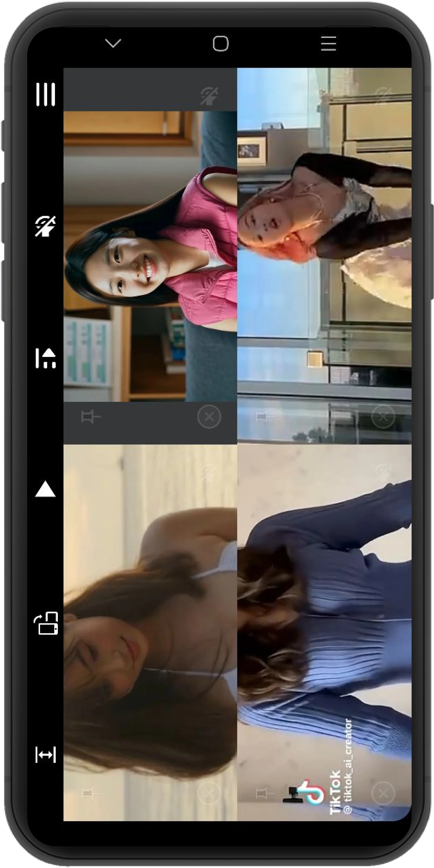The height and width of the screenshot is (868, 434).
Task: Open the three-bar menu icon in the toolbar
Action: [x=45, y=94]
